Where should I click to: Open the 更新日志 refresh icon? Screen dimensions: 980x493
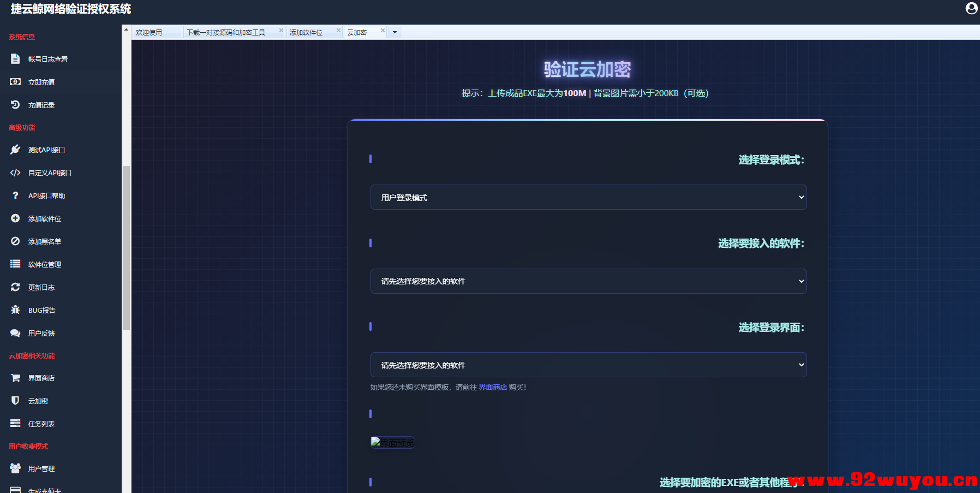15,287
